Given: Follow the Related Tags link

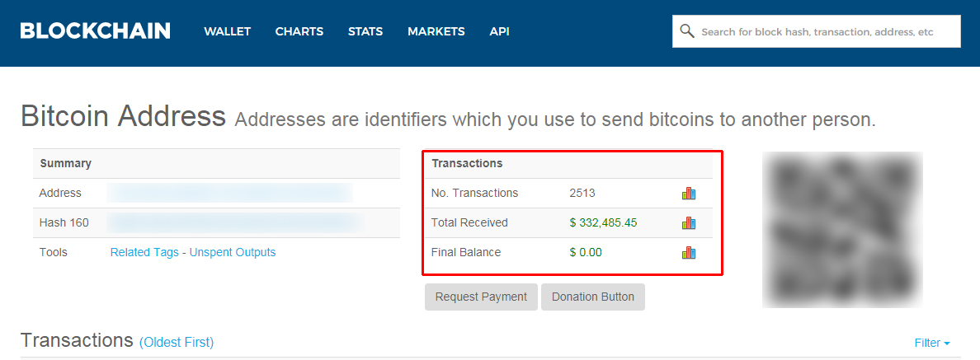Looking at the screenshot, I should 144,252.
